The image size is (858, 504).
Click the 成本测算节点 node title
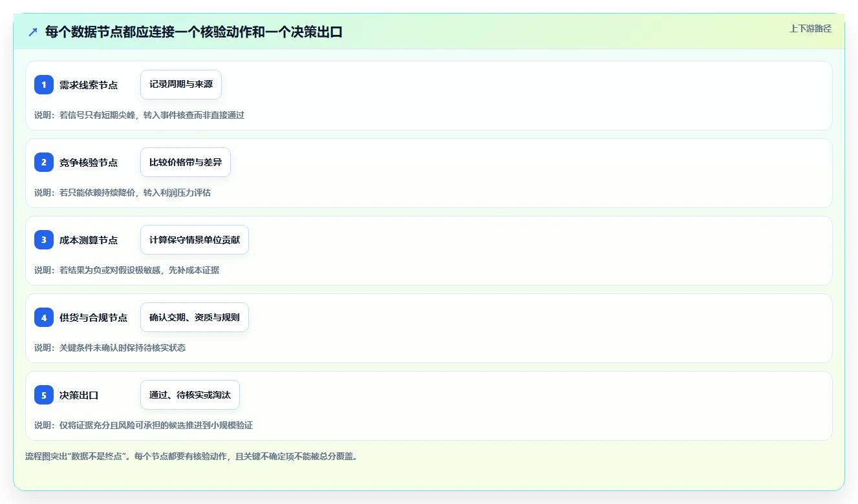click(x=89, y=240)
